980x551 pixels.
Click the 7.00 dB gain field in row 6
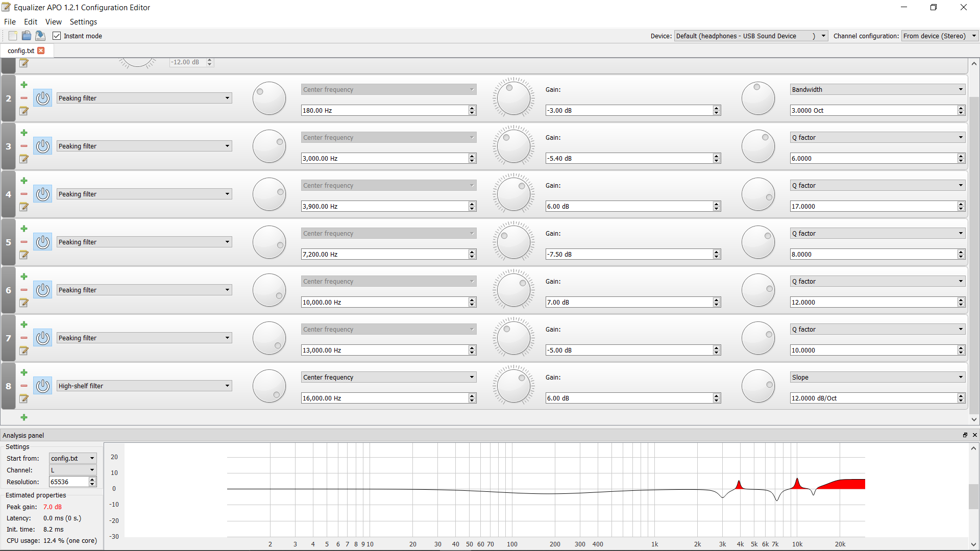633,302
